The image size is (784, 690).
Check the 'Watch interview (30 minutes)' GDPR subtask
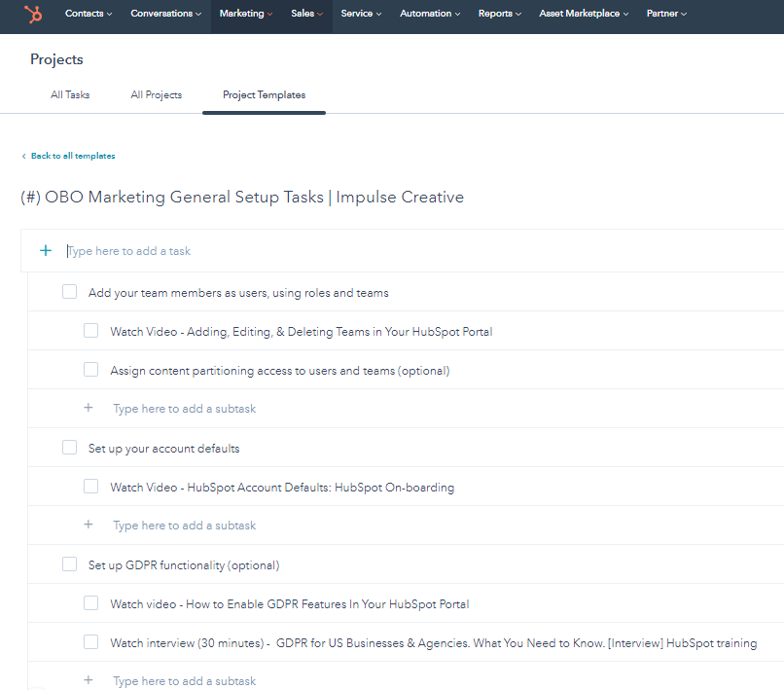(x=90, y=641)
